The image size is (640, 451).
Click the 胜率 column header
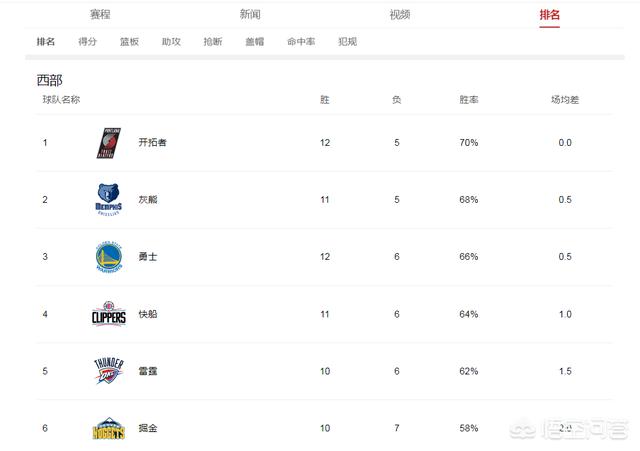468,100
